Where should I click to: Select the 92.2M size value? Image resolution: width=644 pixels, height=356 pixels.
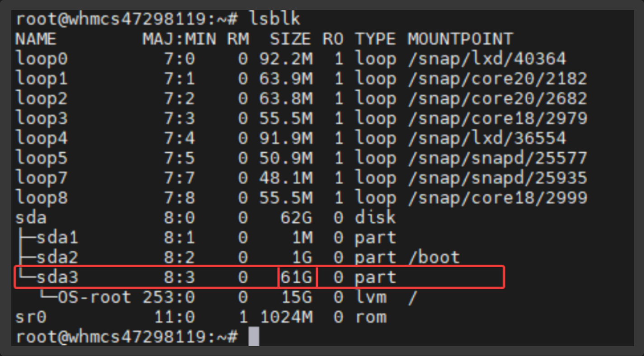point(286,59)
